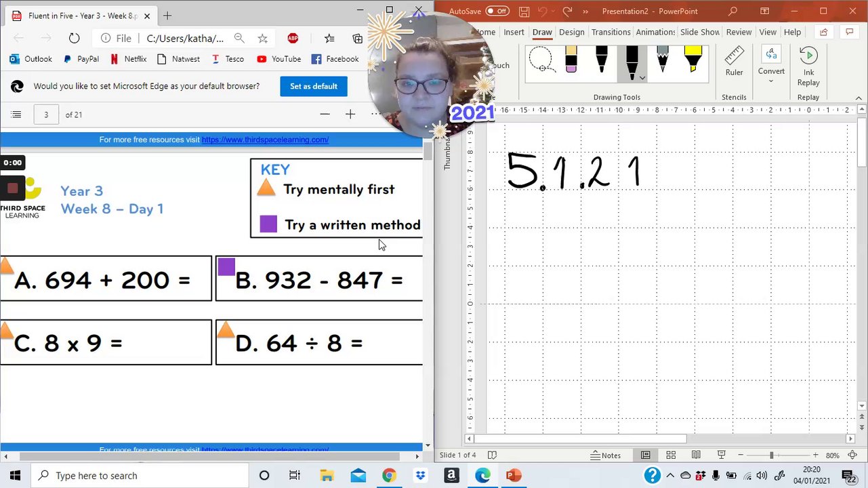Click the Share button in PowerPoint
Screen dimensions: 868x488
coord(823,32)
